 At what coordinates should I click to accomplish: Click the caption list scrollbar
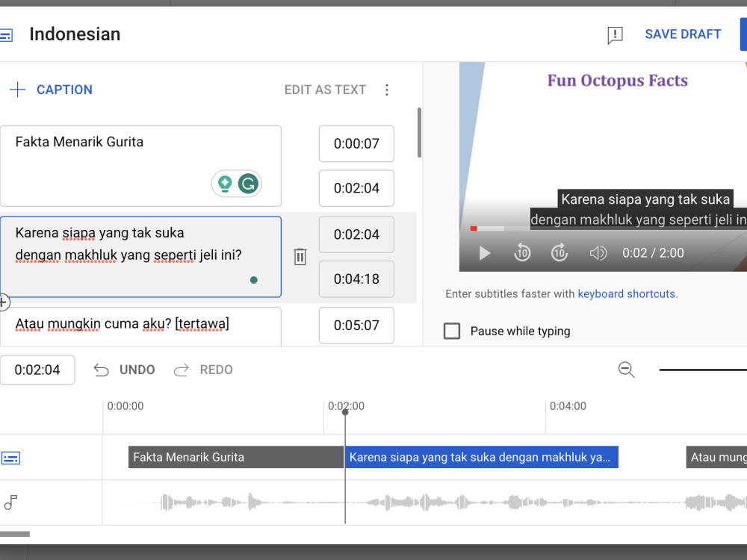click(x=419, y=132)
